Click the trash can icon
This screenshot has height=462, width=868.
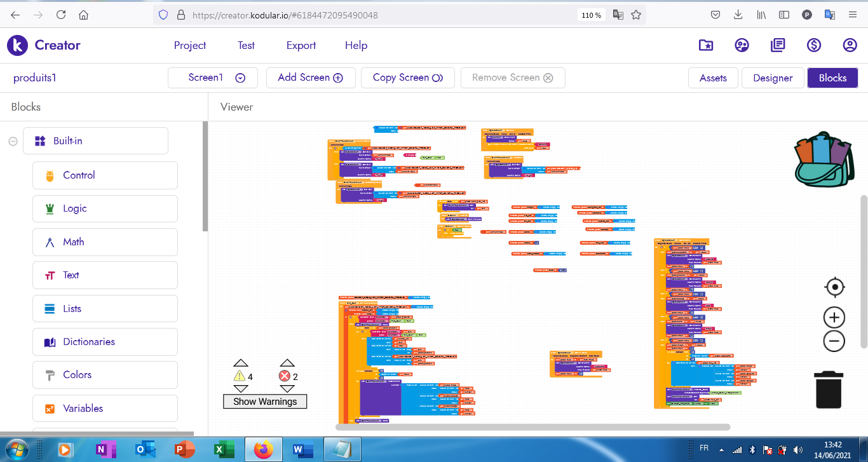(829, 390)
